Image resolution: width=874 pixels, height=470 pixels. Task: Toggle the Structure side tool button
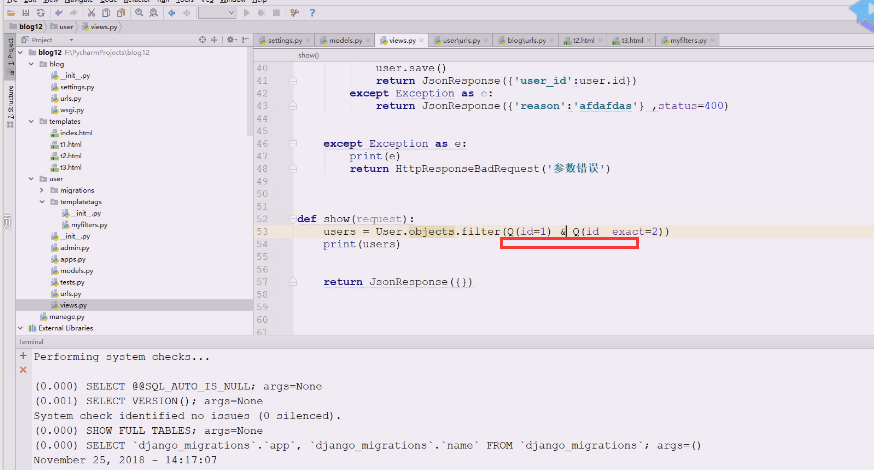coord(10,106)
